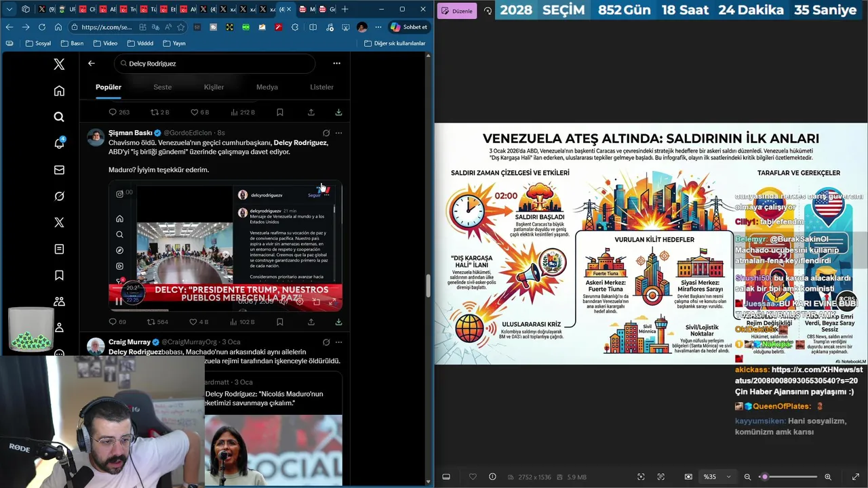Open the %35 zoom level dropdown
868x488 pixels.
717,477
